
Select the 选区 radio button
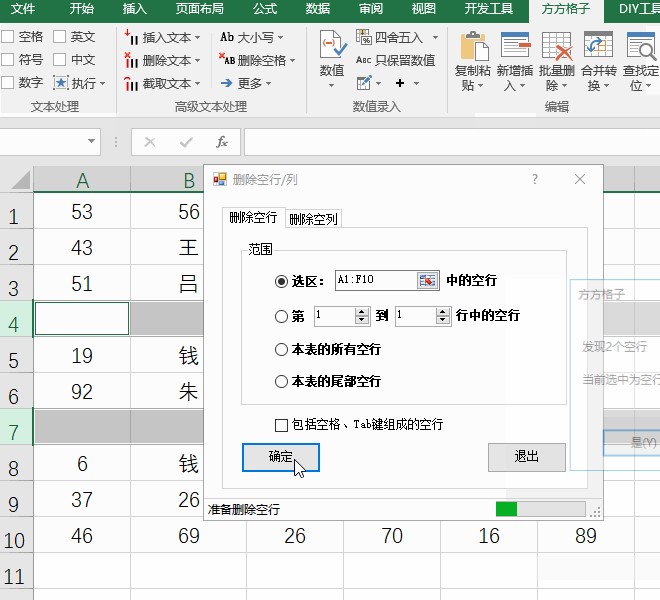coord(281,281)
